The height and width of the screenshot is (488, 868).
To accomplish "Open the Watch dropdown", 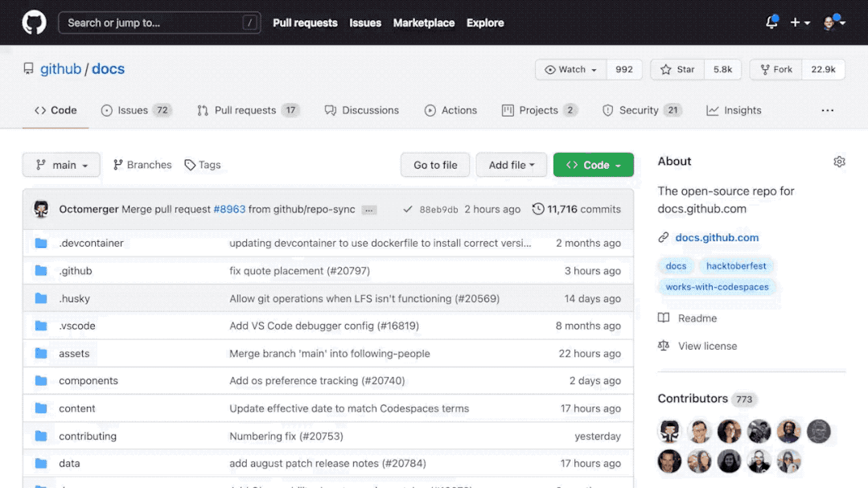I will 570,70.
